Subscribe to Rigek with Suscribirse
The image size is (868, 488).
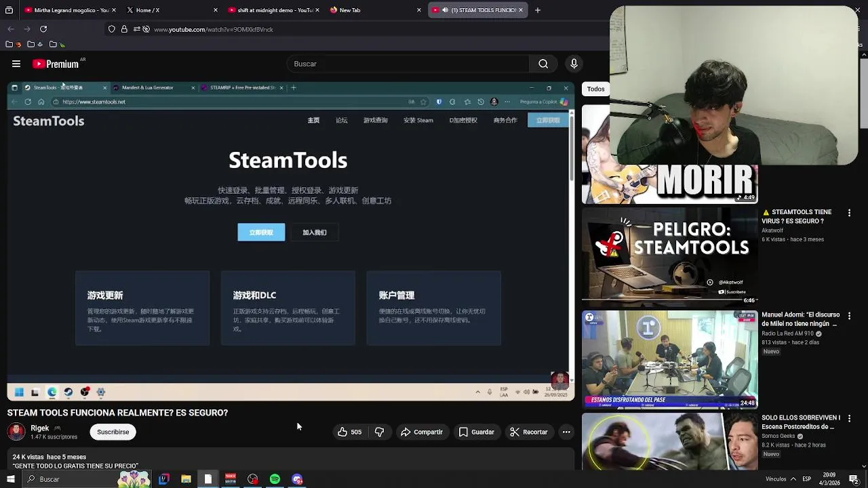click(113, 432)
